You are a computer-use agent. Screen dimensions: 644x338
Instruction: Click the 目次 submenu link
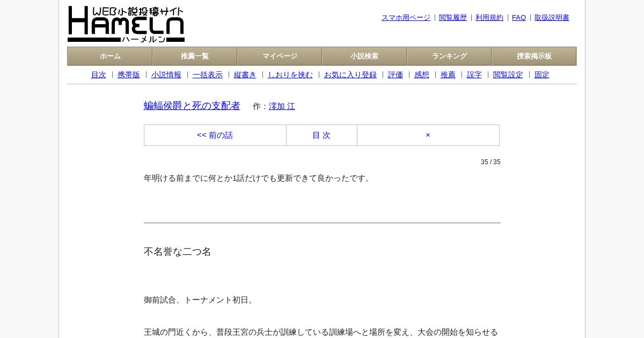click(99, 75)
